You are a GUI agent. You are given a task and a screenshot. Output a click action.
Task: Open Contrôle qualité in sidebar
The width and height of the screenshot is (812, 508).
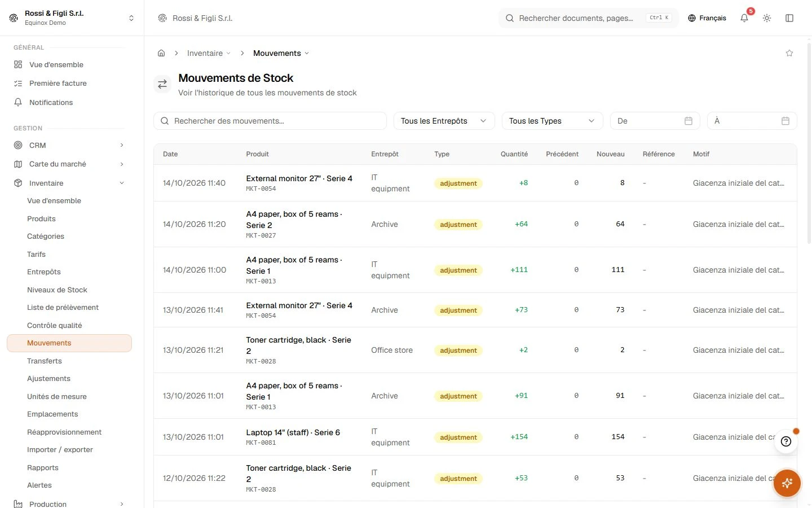(x=55, y=325)
